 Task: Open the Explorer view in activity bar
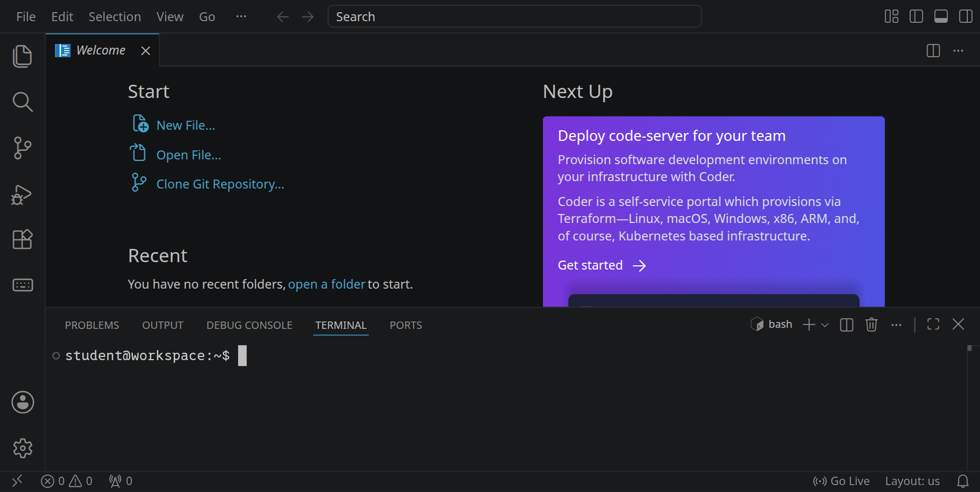click(x=22, y=56)
